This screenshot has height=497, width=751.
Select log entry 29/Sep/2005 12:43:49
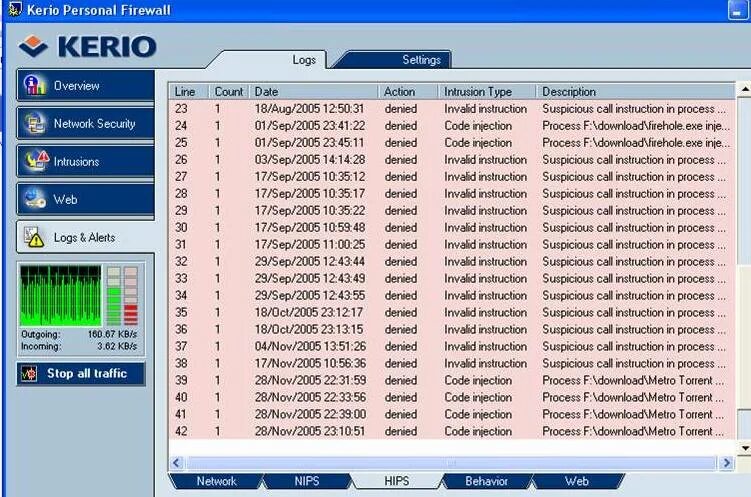(x=452, y=279)
